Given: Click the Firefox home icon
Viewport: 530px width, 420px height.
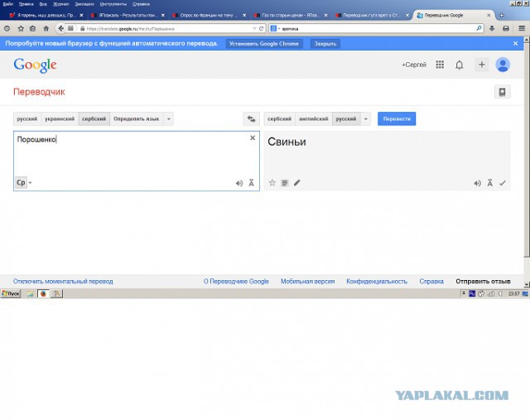Looking at the screenshot, I should click(46, 29).
